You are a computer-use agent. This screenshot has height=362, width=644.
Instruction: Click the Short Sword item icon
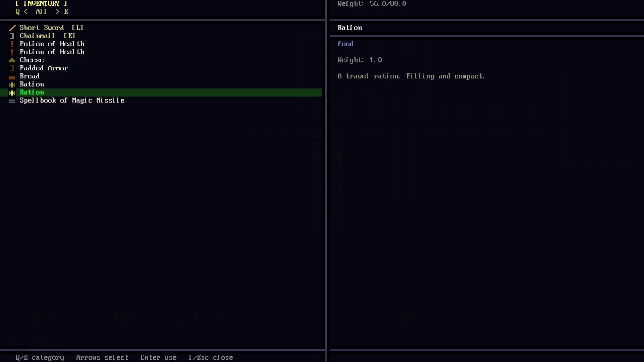click(12, 28)
